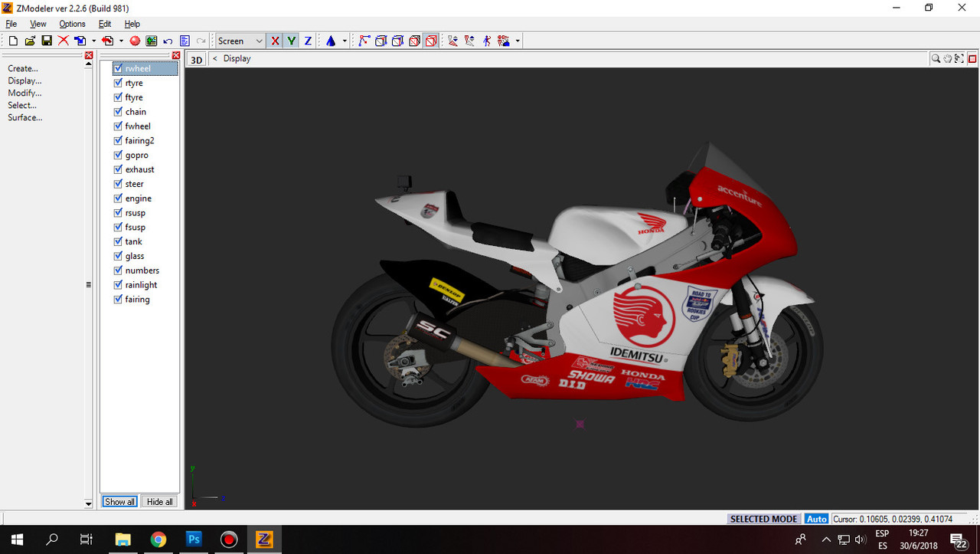Open Google Chrome from the taskbar
980x554 pixels.
pyautogui.click(x=158, y=539)
